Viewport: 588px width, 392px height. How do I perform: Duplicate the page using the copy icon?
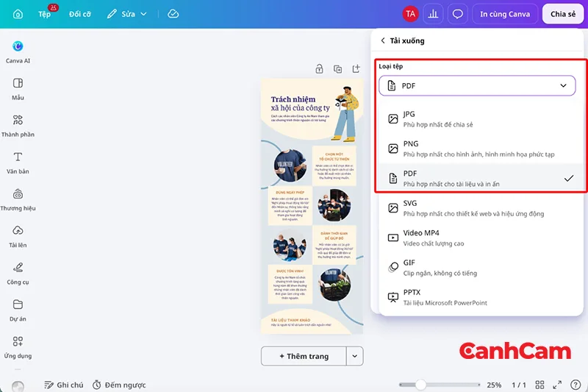[337, 68]
